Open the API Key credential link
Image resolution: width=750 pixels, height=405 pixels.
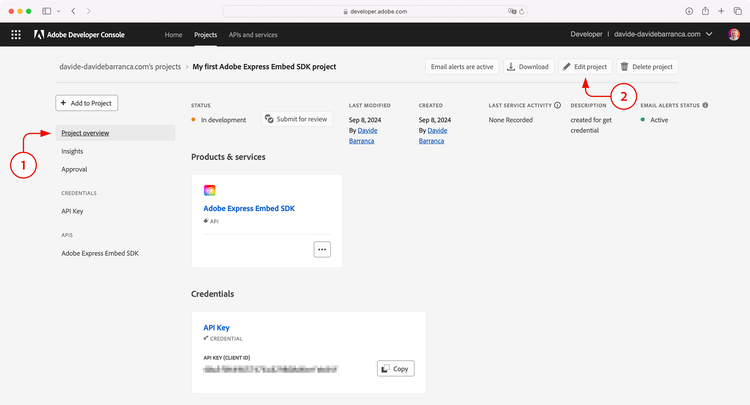[217, 327]
